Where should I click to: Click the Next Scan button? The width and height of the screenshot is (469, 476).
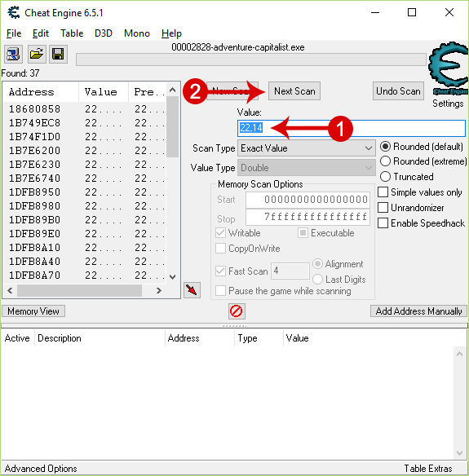click(x=294, y=91)
